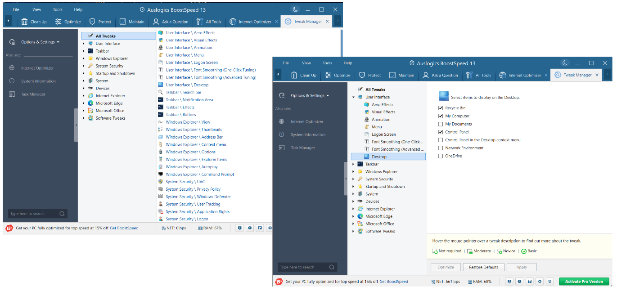Open 'Windows Explorer \ Context menu' link in back window
This screenshot has width=644, height=300.
(x=196, y=144)
